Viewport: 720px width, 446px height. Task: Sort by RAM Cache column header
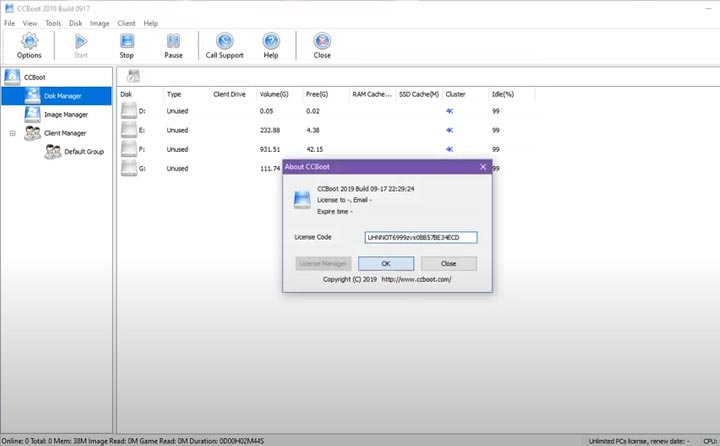pos(372,94)
